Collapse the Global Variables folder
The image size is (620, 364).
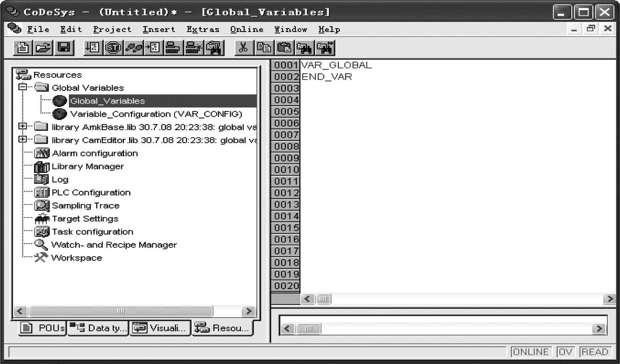tap(23, 87)
